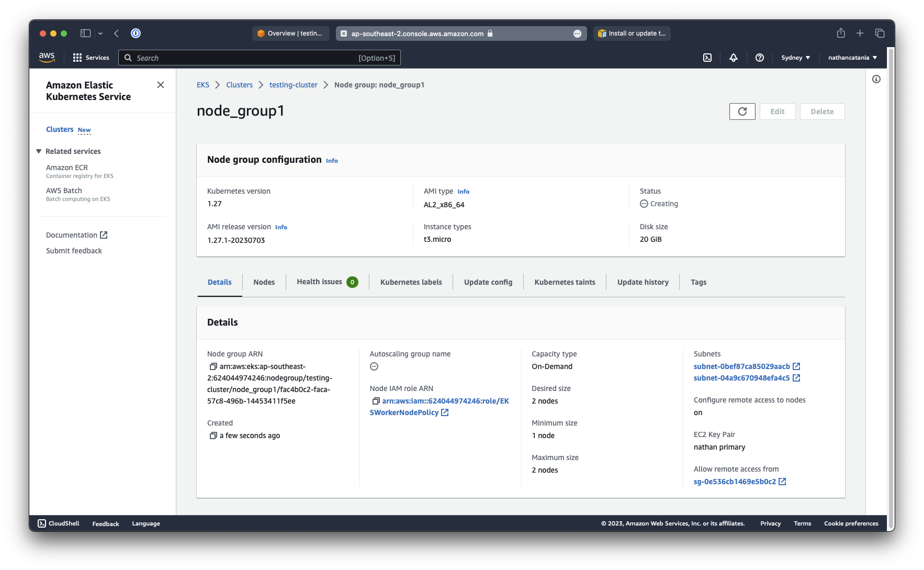Viewport: 924px width, 570px height.
Task: Open the notifications bell
Action: [x=733, y=58]
